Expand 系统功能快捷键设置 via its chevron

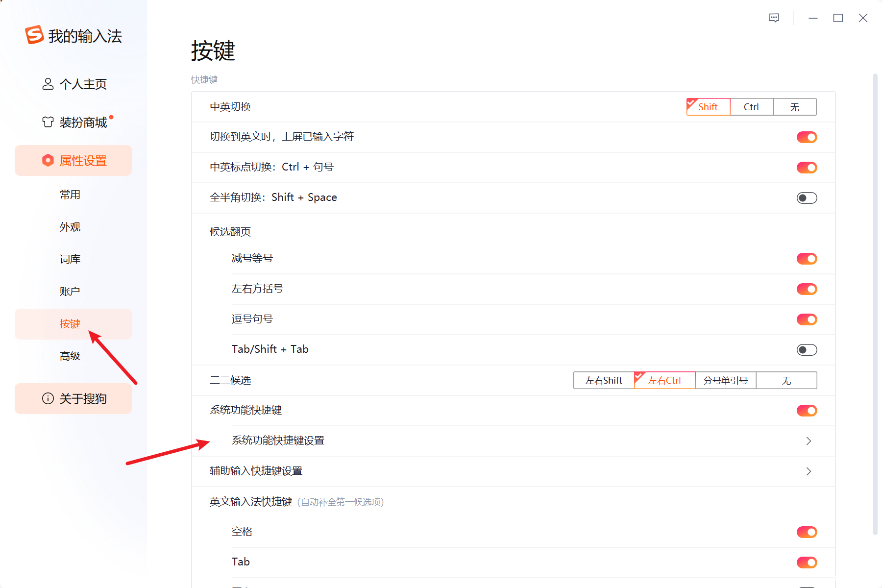(x=808, y=441)
